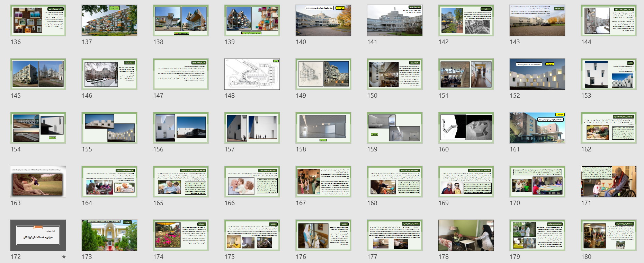Click the slide number label 155
The width and height of the screenshot is (644, 263).
click(87, 149)
